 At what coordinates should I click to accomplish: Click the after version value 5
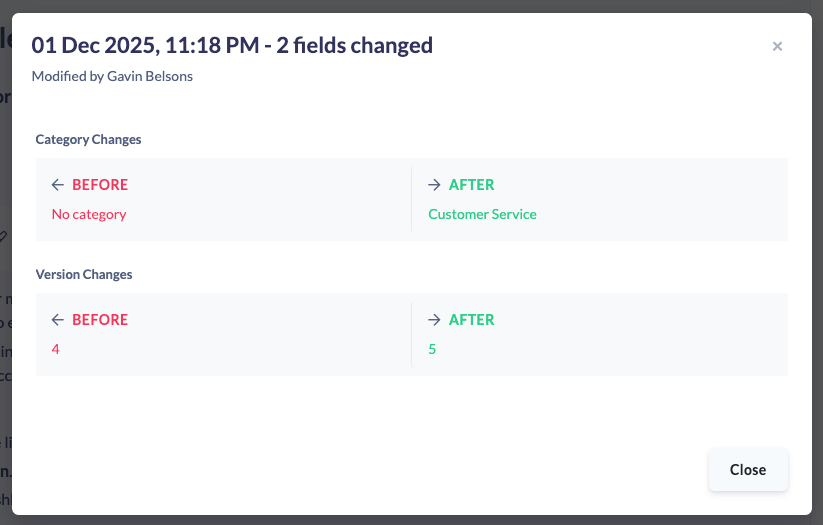pos(432,349)
